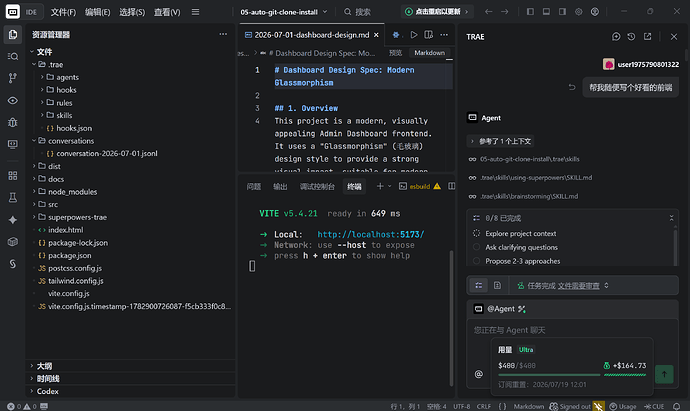Send message with green arrow button
This screenshot has height=411, width=690.
pyautogui.click(x=664, y=374)
